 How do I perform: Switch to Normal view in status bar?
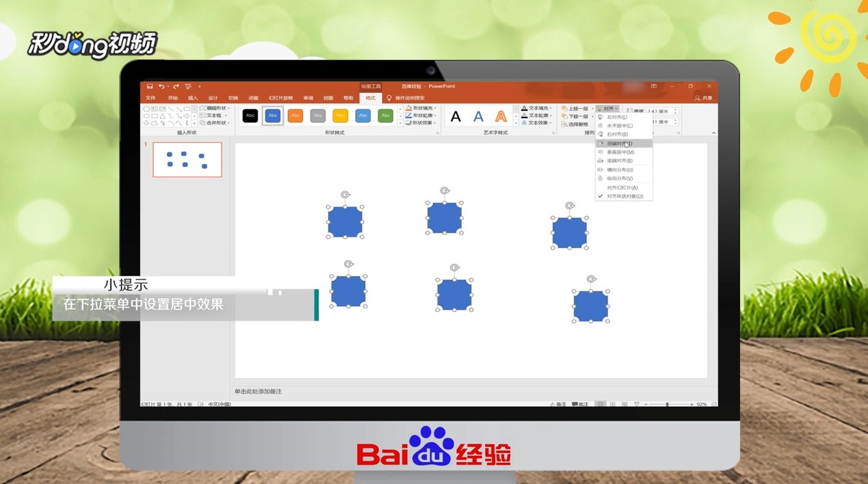[601, 404]
